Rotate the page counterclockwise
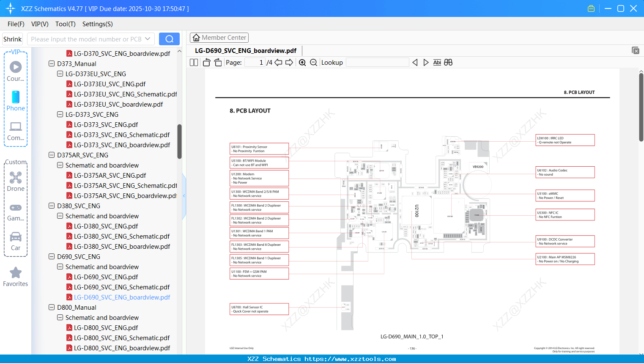The image size is (644, 363). coord(206,62)
